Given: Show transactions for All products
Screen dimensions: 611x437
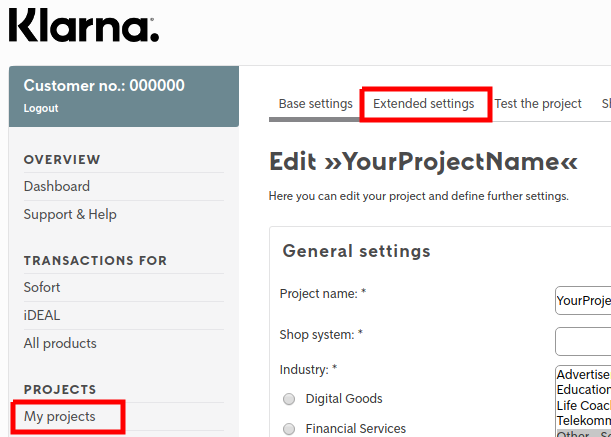Looking at the screenshot, I should 60,343.
